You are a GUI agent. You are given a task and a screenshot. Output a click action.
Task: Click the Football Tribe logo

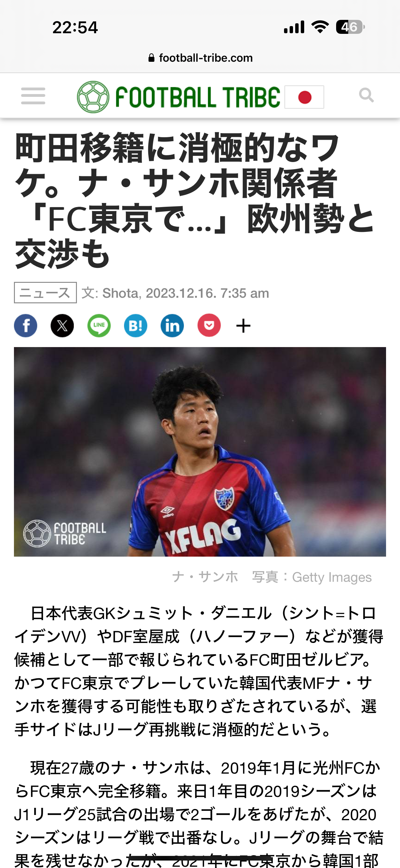(x=179, y=97)
